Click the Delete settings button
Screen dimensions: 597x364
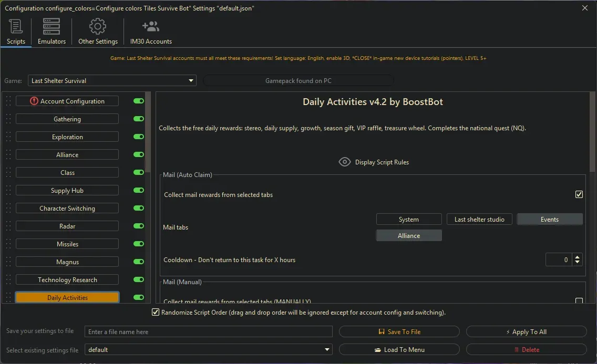(526, 349)
